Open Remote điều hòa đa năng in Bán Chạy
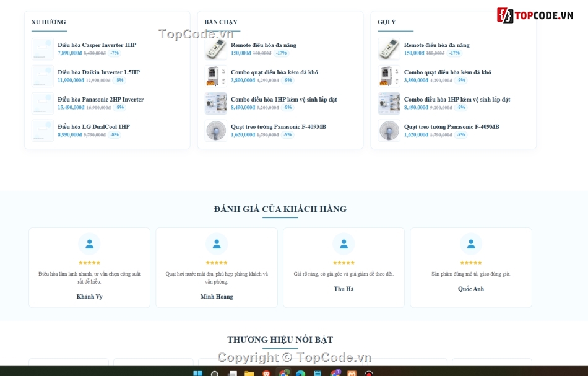This screenshot has height=376, width=588. click(264, 45)
